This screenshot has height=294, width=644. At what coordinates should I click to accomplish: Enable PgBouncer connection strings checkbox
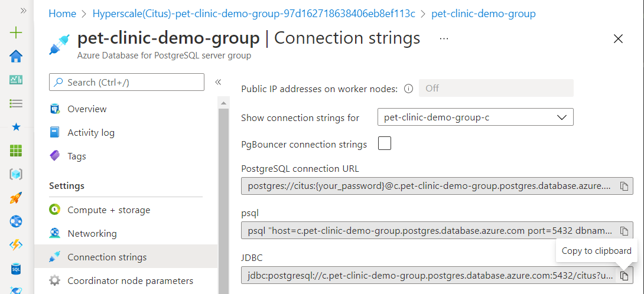click(385, 143)
